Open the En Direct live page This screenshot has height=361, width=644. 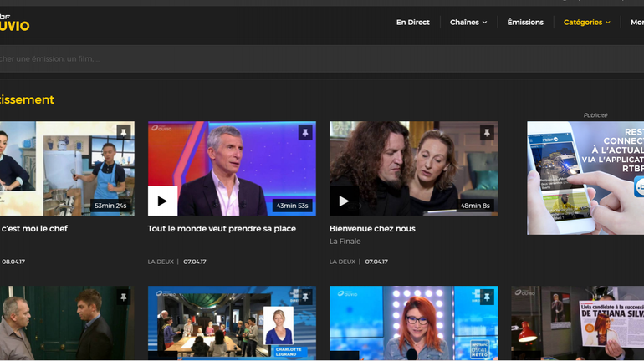(x=412, y=23)
